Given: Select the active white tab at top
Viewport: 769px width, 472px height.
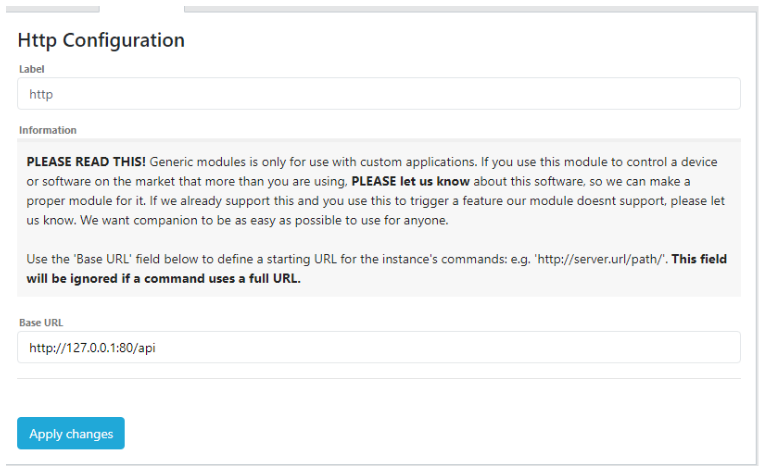Looking at the screenshot, I should click(x=142, y=9).
